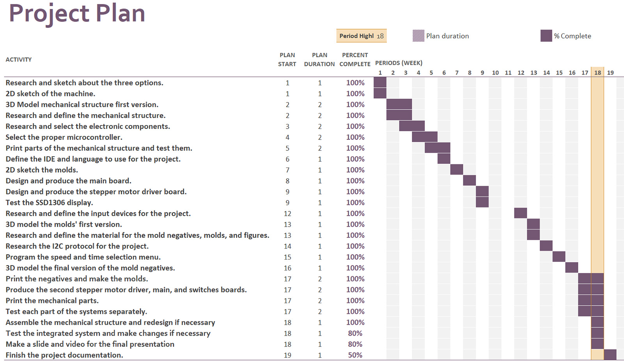624x364 pixels.
Task: Click 'Print the negatives and make the molds.'
Action: pos(77,279)
